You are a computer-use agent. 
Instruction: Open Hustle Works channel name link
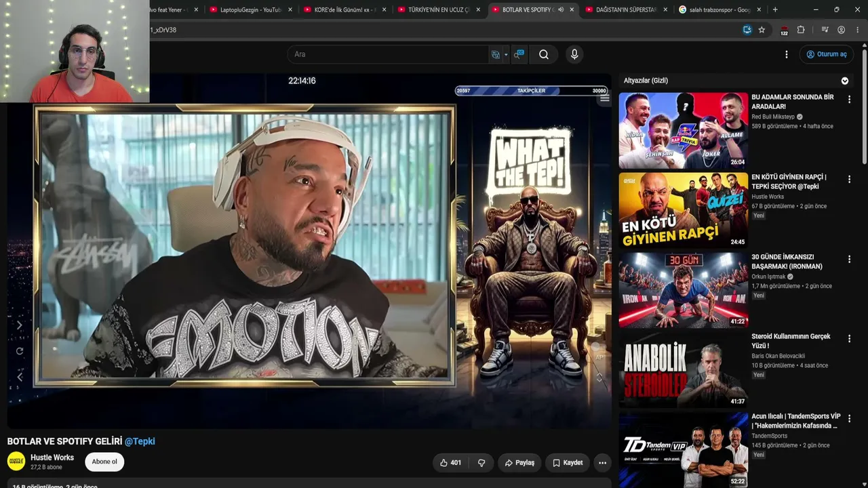[52, 457]
